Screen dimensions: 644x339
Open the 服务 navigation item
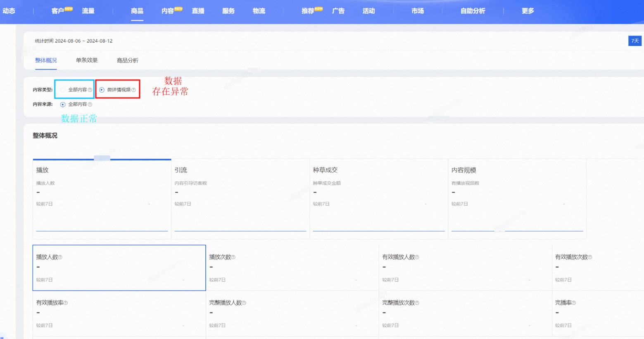click(x=228, y=11)
